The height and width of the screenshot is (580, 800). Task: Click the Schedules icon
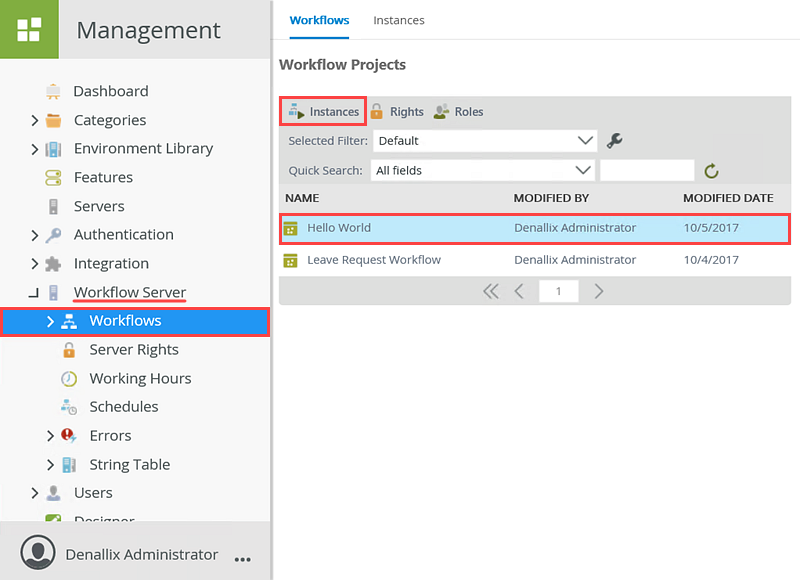point(69,407)
